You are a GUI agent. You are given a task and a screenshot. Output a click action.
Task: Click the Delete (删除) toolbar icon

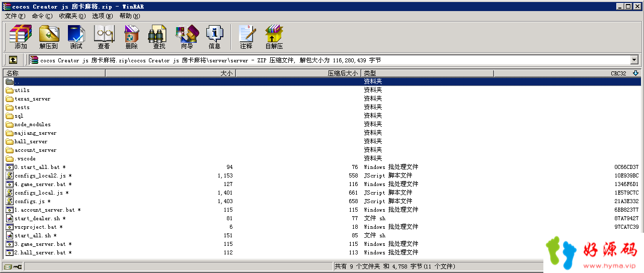(131, 37)
